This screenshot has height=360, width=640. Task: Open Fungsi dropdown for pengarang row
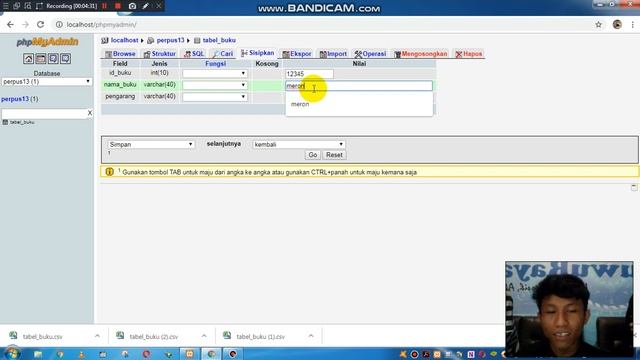click(x=215, y=97)
